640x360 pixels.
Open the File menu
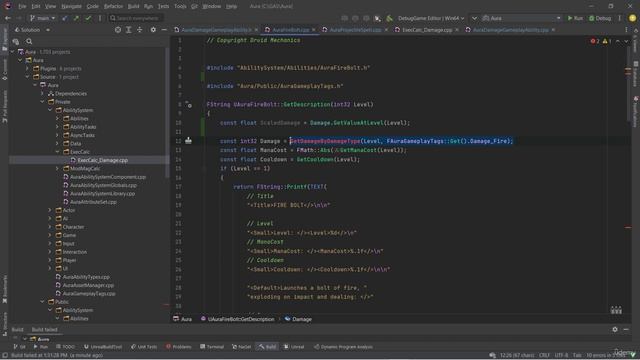(x=22, y=7)
